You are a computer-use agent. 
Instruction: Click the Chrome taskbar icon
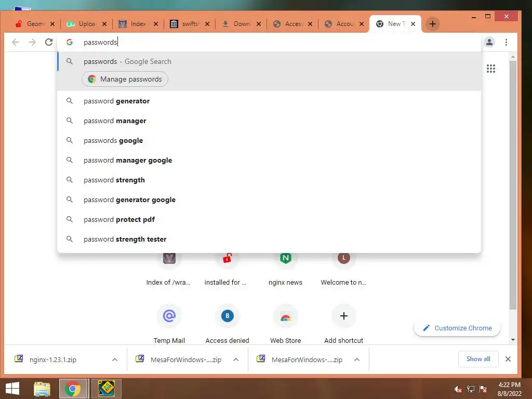coord(73,389)
